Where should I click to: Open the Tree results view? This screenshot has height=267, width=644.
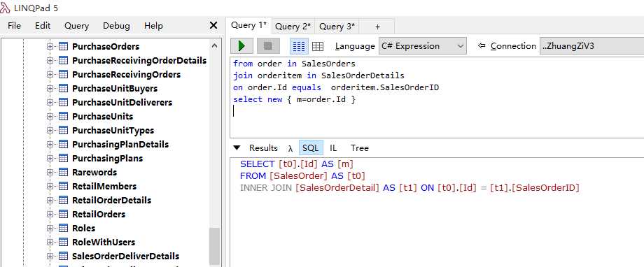pyautogui.click(x=359, y=148)
